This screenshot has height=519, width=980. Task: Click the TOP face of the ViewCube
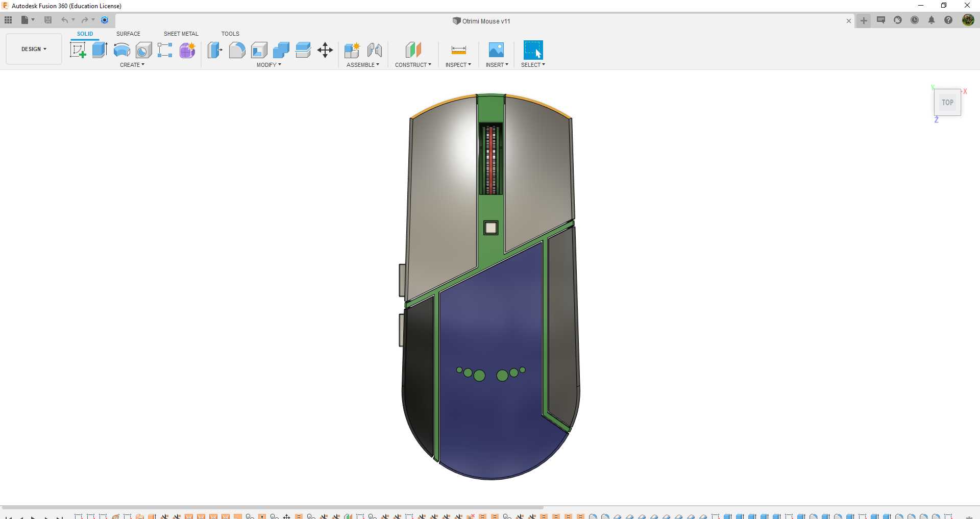coord(947,103)
